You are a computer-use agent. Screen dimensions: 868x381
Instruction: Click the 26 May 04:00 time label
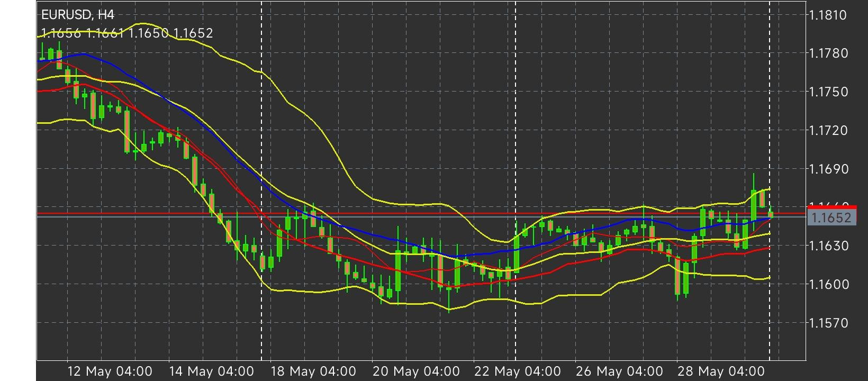tap(619, 371)
